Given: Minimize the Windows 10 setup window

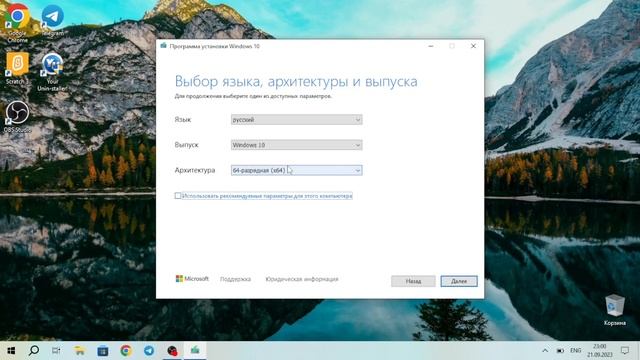Looking at the screenshot, I should (431, 46).
